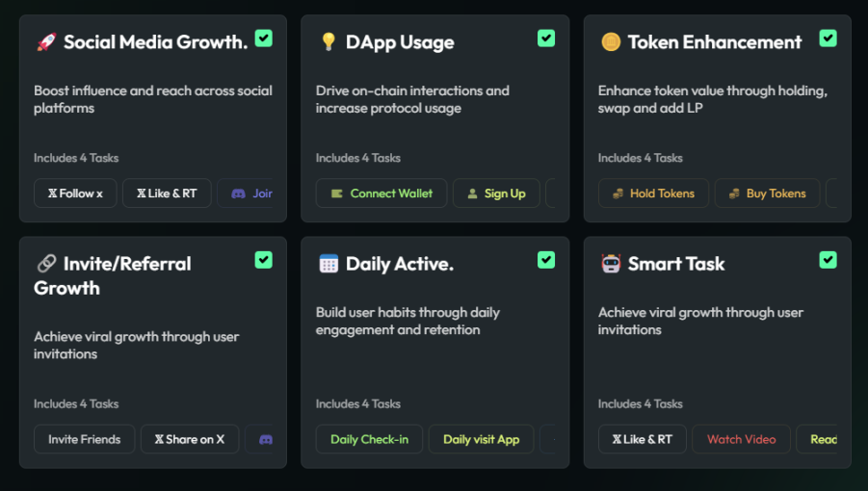Viewport: 868px width, 491px height.
Task: Click the coin icon next to Token Enhancement
Action: tap(610, 42)
